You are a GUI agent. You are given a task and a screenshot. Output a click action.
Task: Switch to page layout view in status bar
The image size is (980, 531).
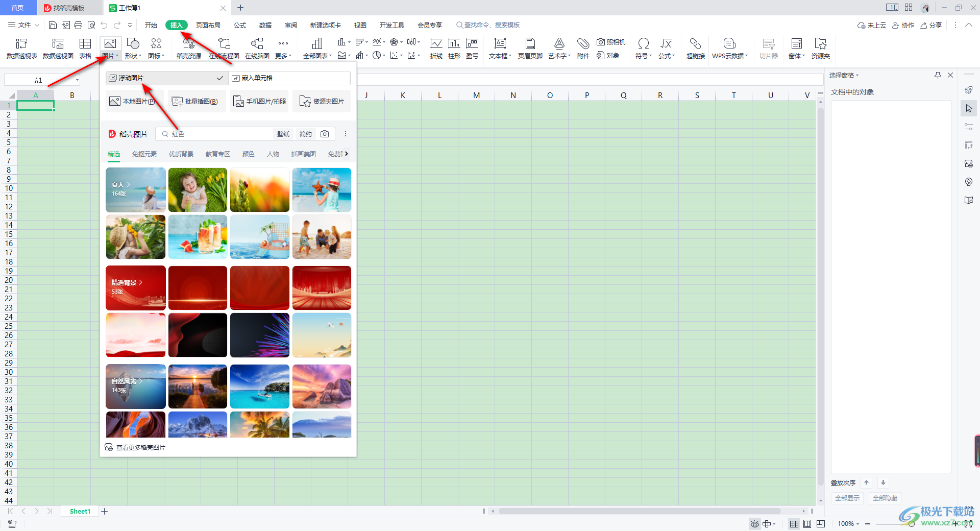tap(807, 524)
